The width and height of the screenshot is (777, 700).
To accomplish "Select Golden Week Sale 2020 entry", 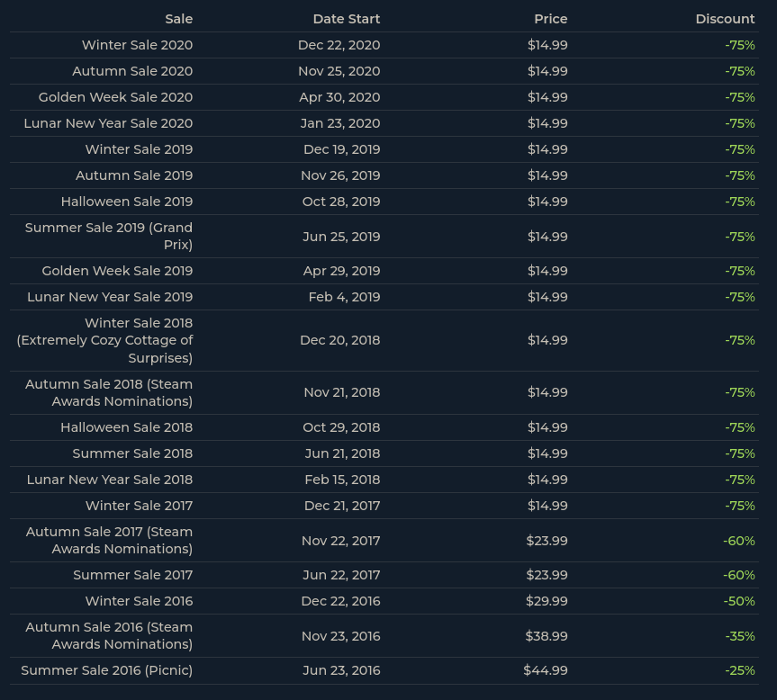I will 115,97.
